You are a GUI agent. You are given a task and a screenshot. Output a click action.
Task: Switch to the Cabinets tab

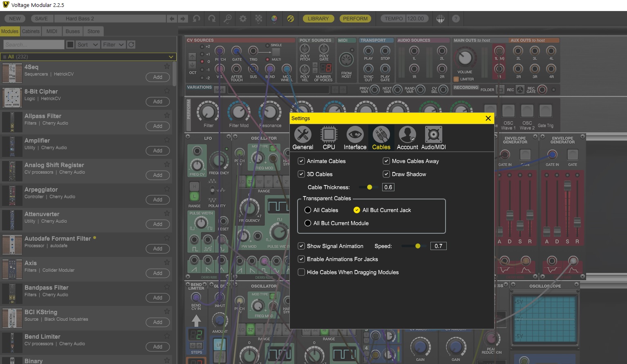31,31
